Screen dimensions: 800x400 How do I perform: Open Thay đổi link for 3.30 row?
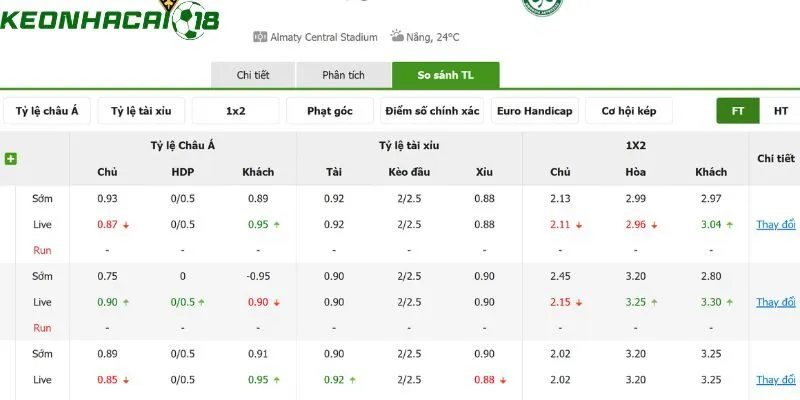tap(776, 302)
